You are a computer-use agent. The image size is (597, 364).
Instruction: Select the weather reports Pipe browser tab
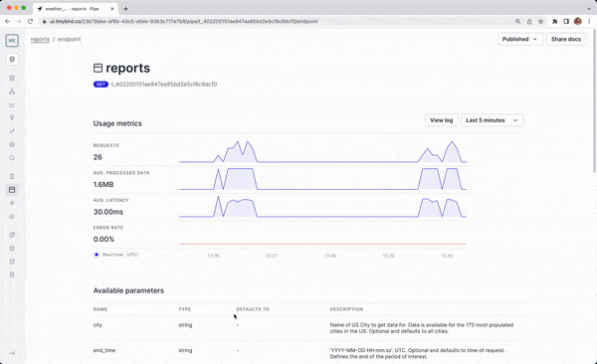click(x=76, y=9)
